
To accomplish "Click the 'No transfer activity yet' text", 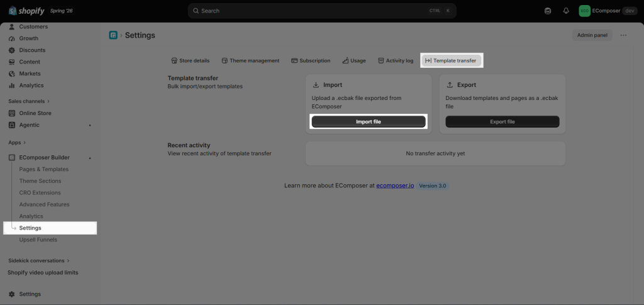I will click(435, 153).
